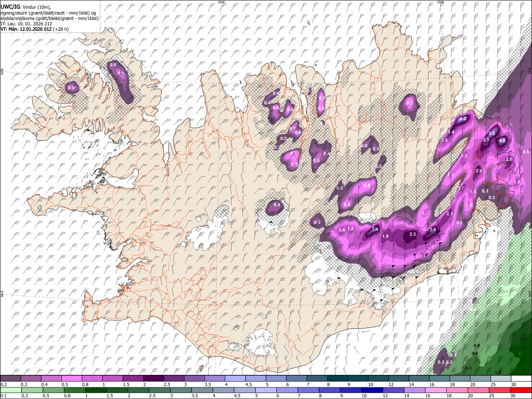This screenshot has width=532, height=399.
Task: Pick the deep blue 10–12 swatch, bottom legend
Action: pos(372,390)
